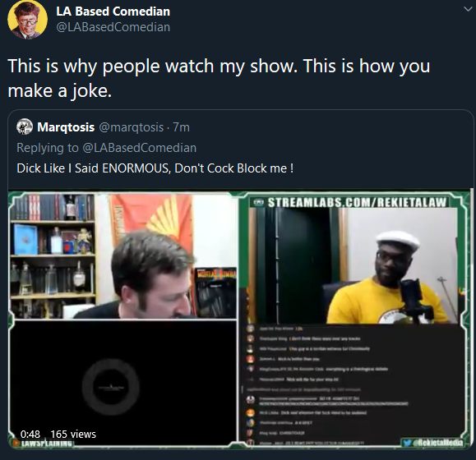The image size is (476, 460).
Task: Open the 7m timestamp of quoted tweet
Action: (181, 127)
